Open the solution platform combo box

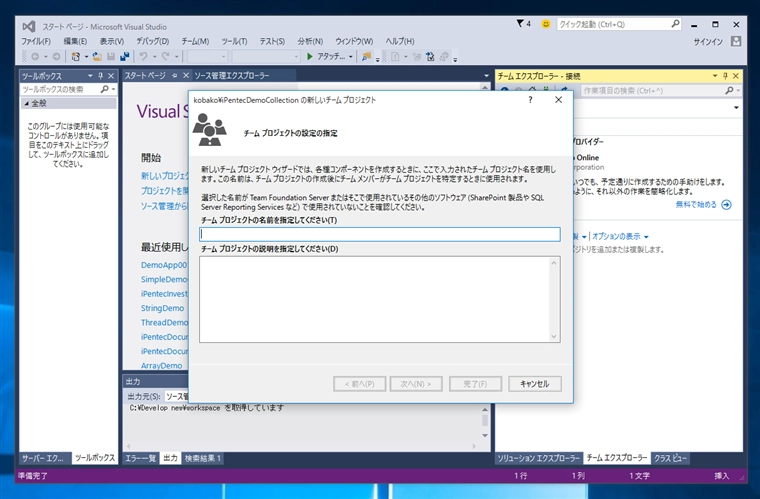(x=266, y=57)
